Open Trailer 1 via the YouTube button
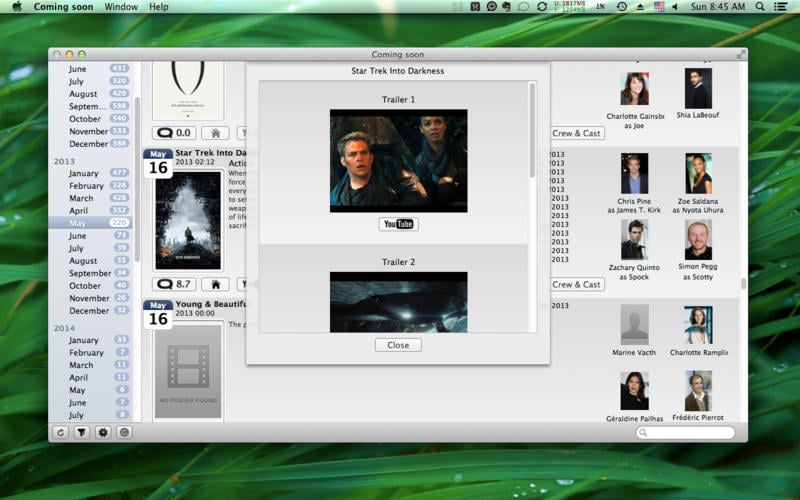This screenshot has height=500, width=800. coord(398,224)
